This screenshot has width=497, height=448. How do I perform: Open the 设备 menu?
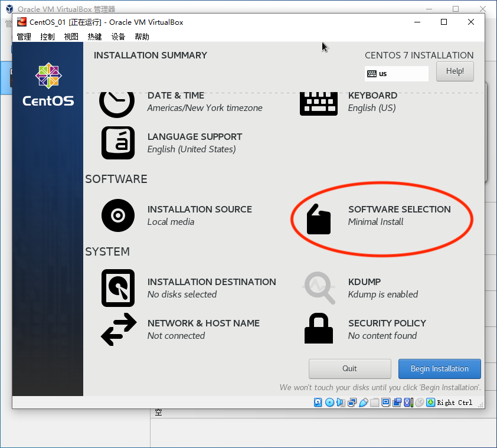[118, 37]
